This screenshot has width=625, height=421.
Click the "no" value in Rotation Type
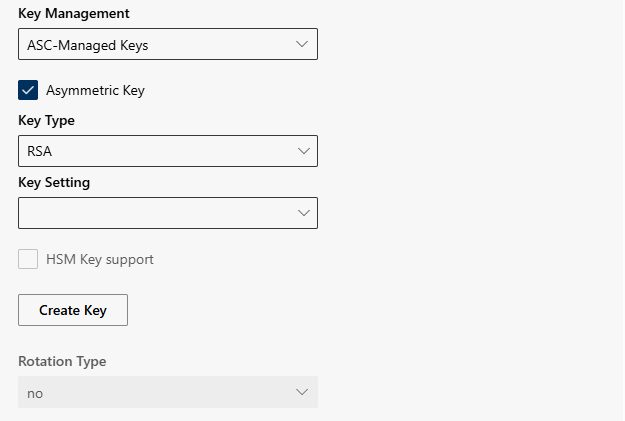tap(35, 393)
